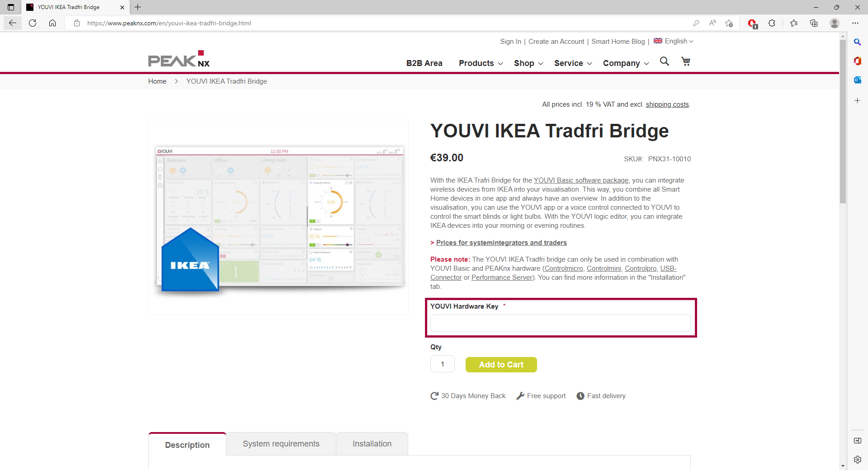Viewport: 868px width, 470px height.
Task: Open the Controlmicro link
Action: coord(564,268)
